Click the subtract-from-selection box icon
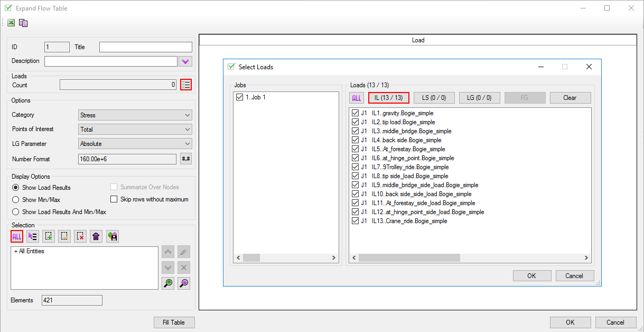644x332 pixels. tap(64, 237)
